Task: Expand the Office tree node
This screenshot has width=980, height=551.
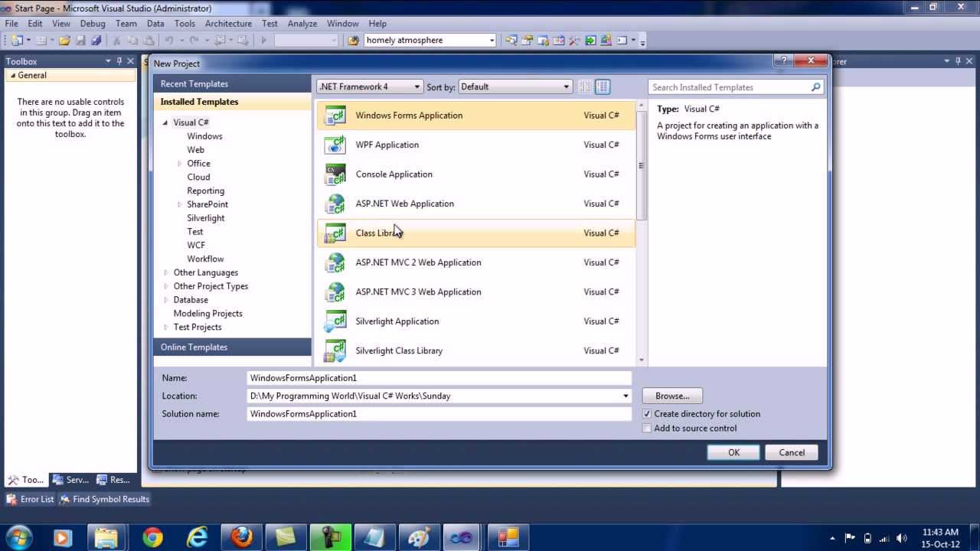Action: 180,164
